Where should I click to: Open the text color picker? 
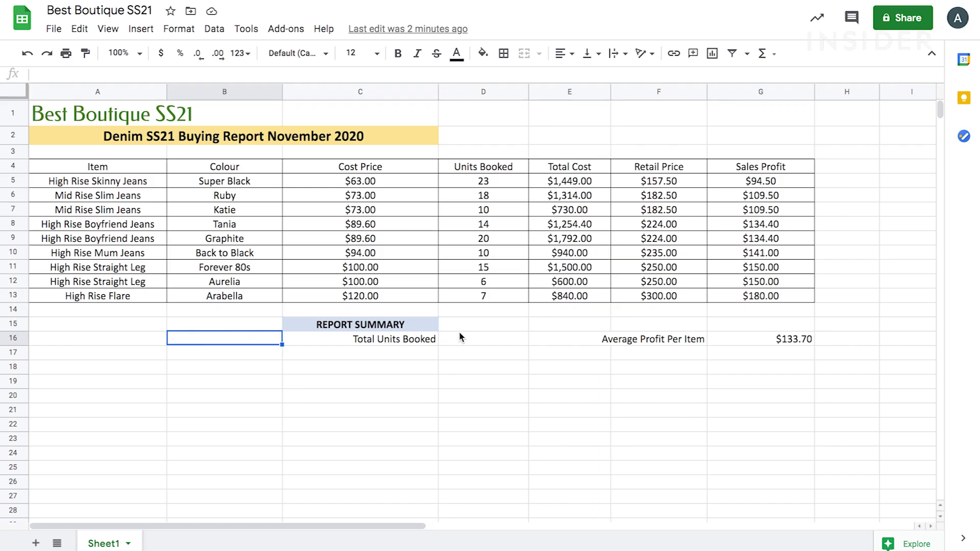coord(456,53)
